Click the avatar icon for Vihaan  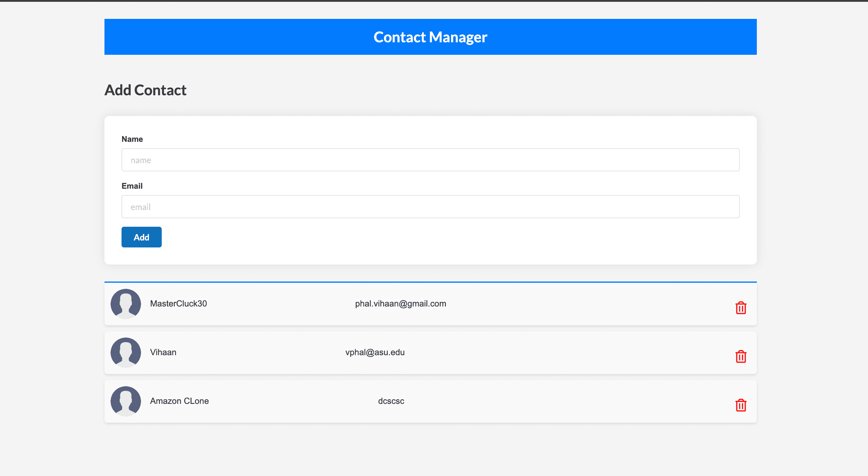[x=125, y=352]
